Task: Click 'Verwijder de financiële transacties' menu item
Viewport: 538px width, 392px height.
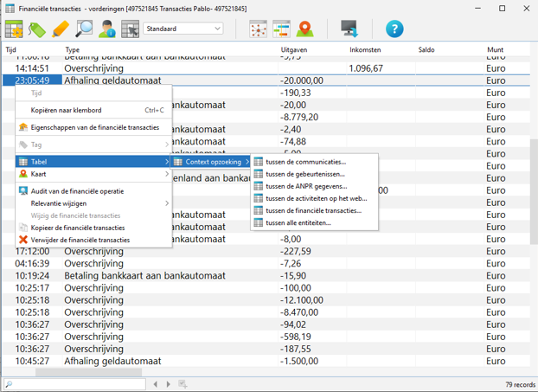Action: tap(79, 240)
